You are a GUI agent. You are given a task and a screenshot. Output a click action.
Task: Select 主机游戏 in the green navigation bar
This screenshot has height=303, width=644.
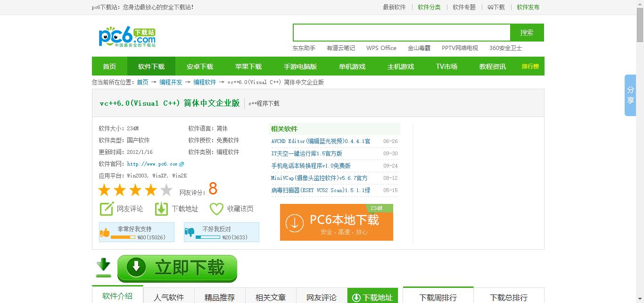401,67
